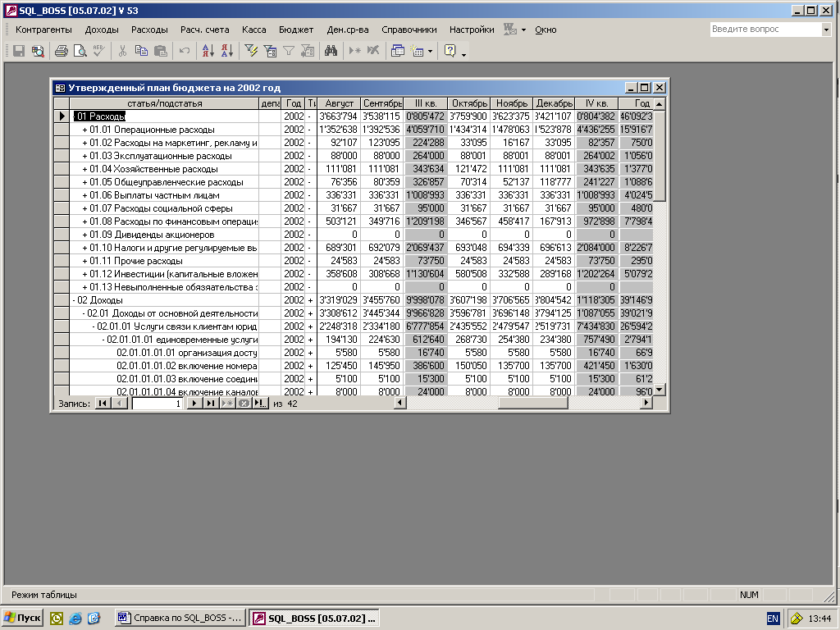Click the Save icon in the toolbar
The height and width of the screenshot is (630, 840).
point(19,51)
